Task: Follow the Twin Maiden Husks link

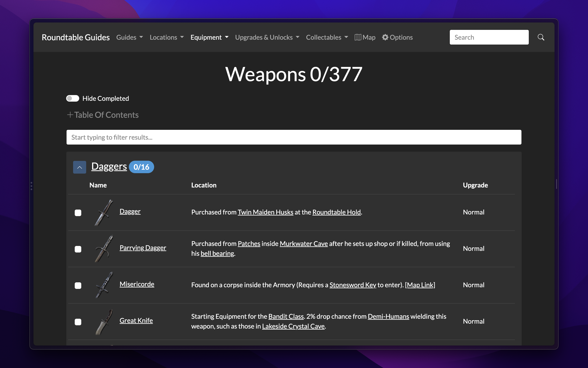Action: click(x=265, y=212)
